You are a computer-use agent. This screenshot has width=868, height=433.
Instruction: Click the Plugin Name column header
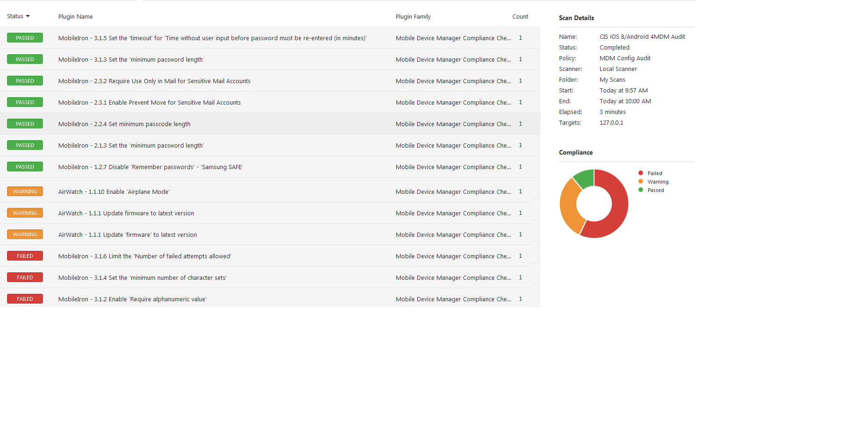[x=76, y=16]
